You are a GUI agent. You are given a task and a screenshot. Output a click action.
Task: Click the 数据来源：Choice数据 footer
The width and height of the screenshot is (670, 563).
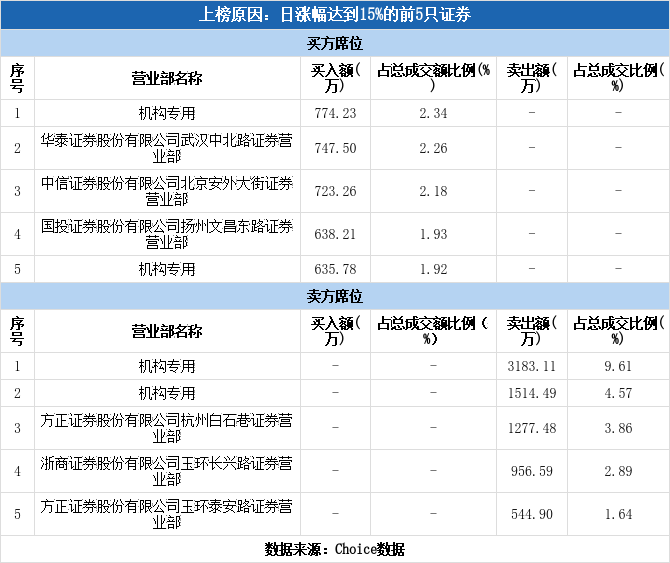tap(335, 549)
